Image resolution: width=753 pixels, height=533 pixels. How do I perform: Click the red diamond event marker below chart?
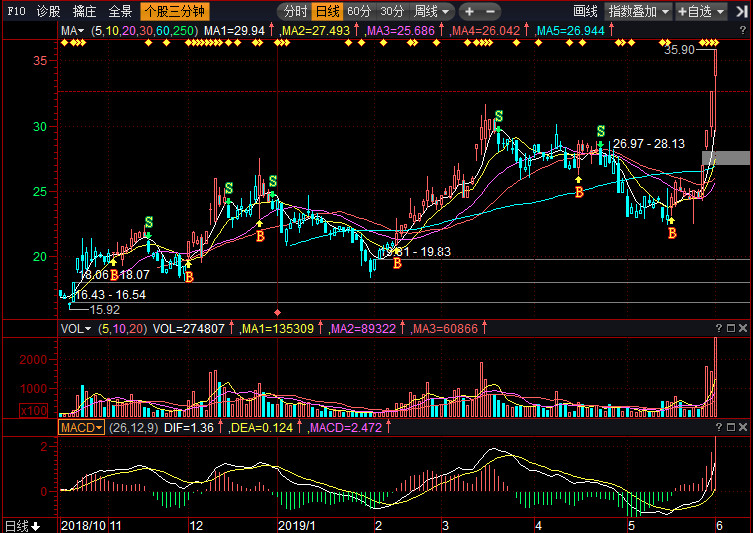click(278, 311)
